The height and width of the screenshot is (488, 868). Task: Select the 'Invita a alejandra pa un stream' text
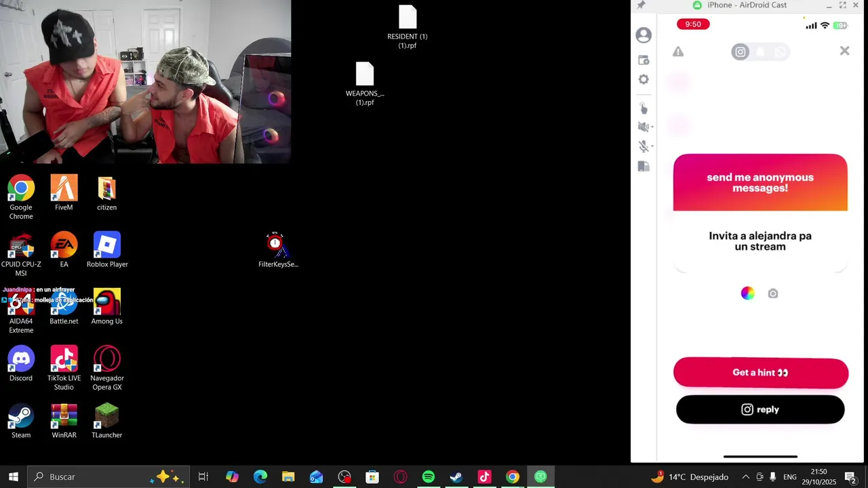(x=760, y=241)
